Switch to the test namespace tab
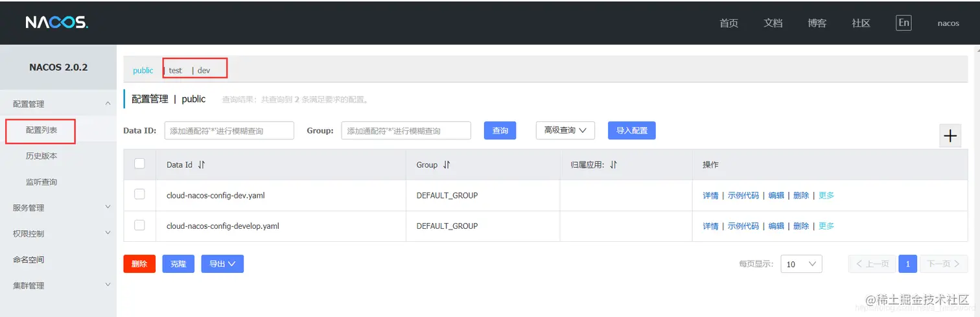The height and width of the screenshot is (317, 980). click(x=176, y=70)
